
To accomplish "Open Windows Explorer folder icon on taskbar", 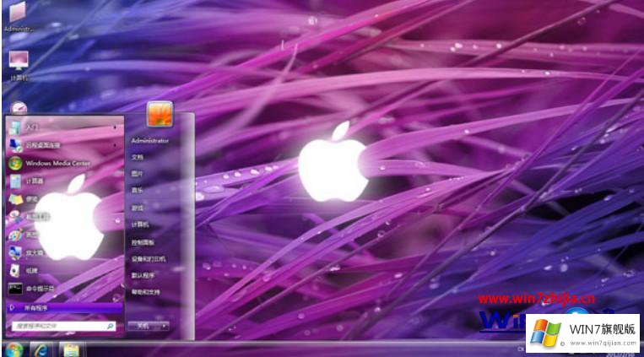I will pos(71,350).
